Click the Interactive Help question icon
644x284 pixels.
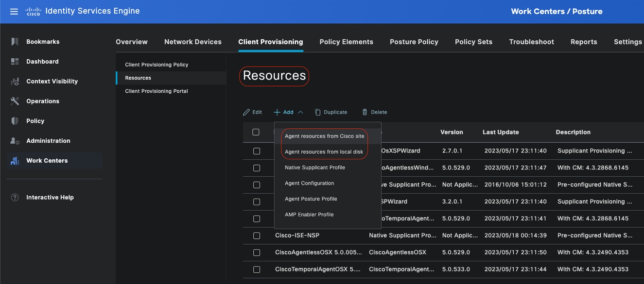(15, 198)
